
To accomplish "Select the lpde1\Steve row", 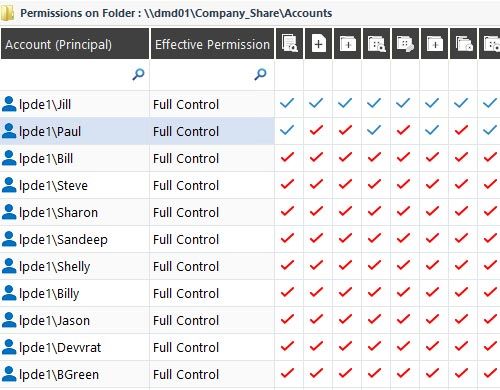I will click(250, 185).
